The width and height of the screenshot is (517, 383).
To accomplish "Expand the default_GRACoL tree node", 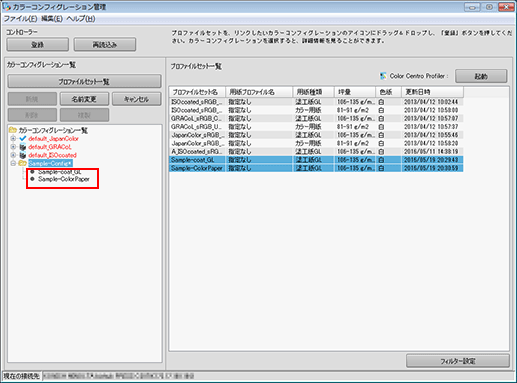I will [x=13, y=147].
